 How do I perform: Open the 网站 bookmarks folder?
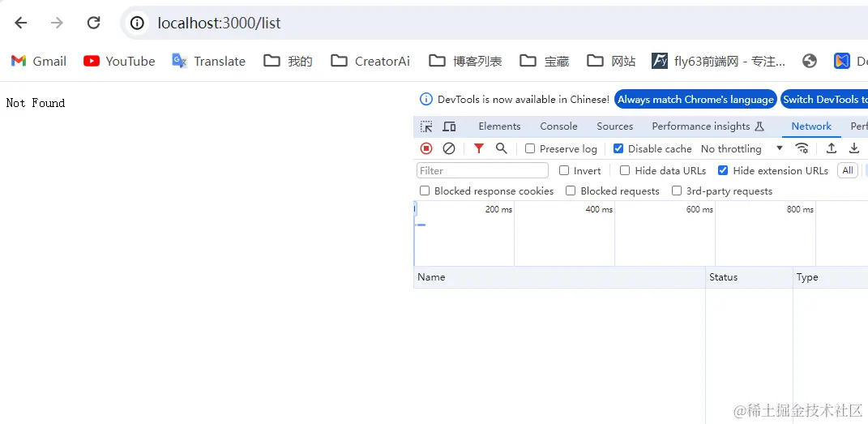(x=611, y=61)
